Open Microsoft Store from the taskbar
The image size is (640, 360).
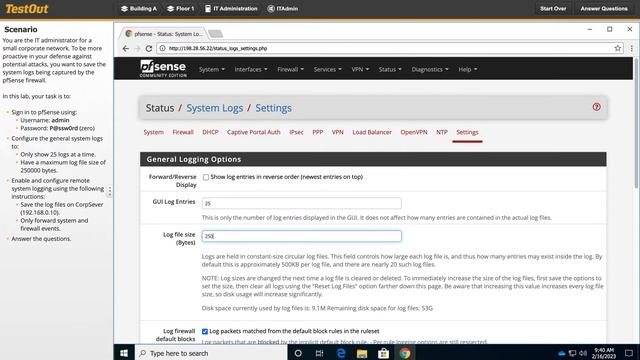383,353
